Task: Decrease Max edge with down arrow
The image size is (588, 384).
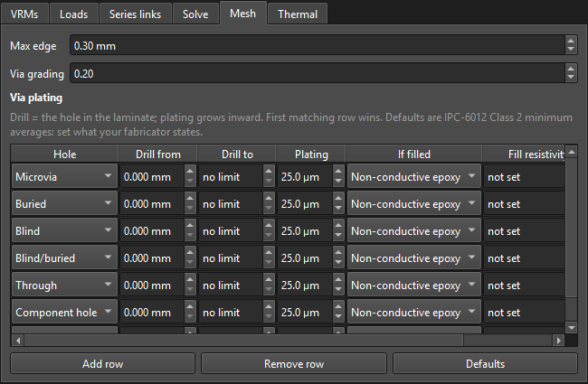Action: pos(571,51)
